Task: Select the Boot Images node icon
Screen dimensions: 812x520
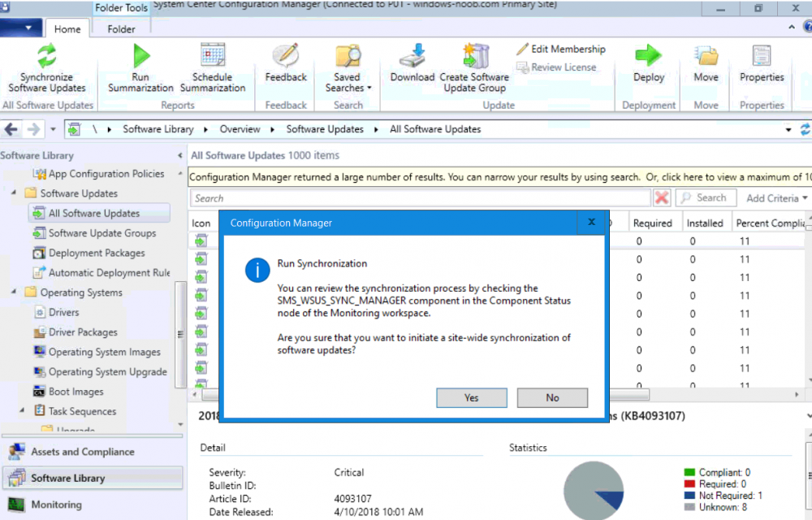Action: pyautogui.click(x=39, y=392)
